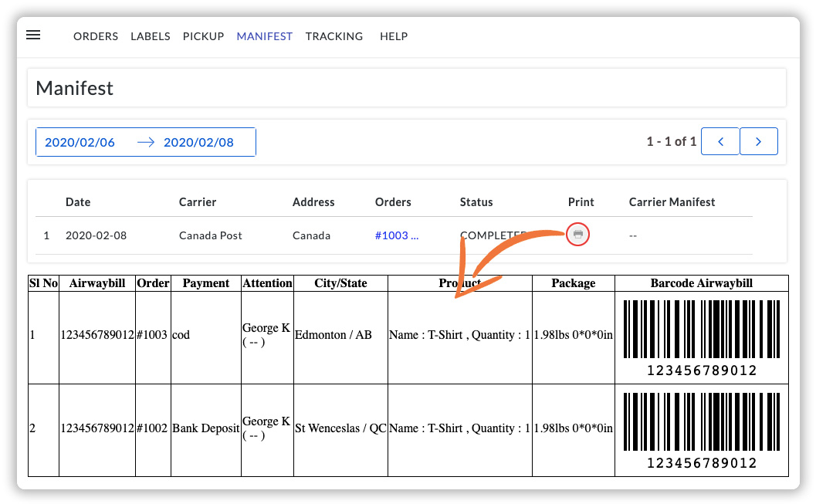Click the Payment column header
The image size is (816, 504).
206,283
